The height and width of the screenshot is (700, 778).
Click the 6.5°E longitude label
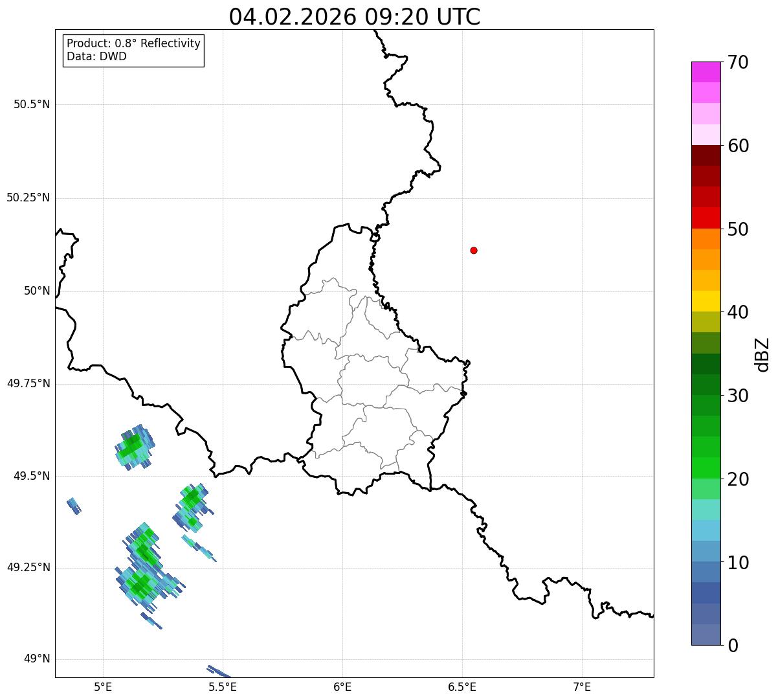click(x=462, y=686)
